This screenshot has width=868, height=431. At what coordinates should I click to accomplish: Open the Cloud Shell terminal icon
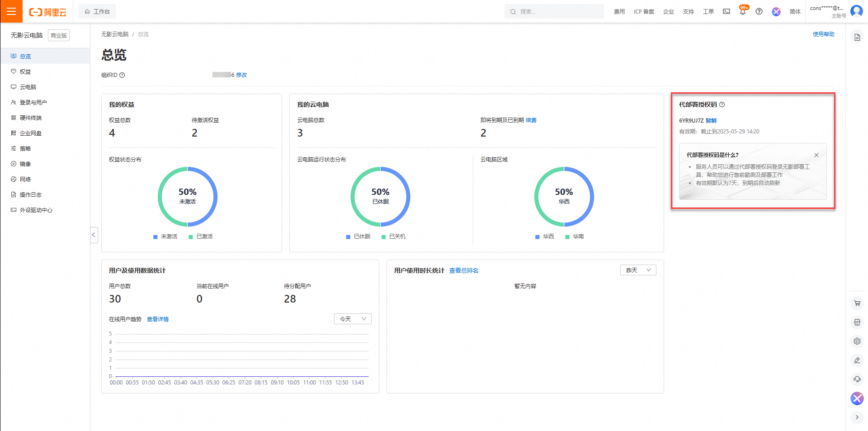[726, 11]
